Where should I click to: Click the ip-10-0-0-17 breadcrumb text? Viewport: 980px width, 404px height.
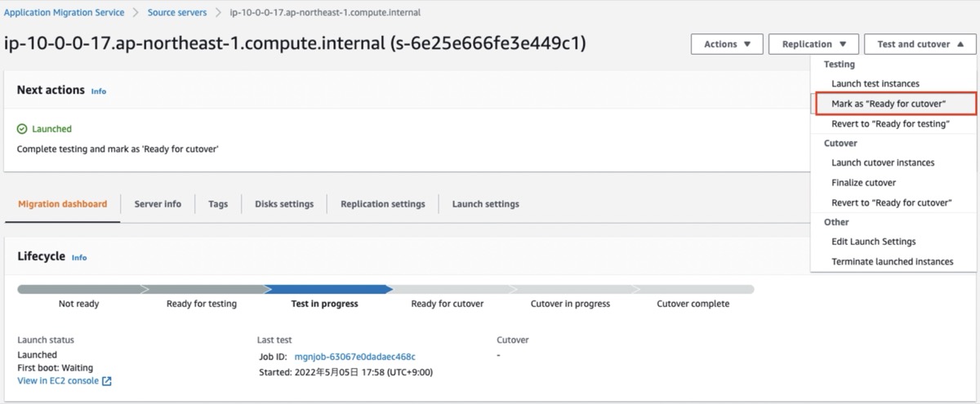323,13
